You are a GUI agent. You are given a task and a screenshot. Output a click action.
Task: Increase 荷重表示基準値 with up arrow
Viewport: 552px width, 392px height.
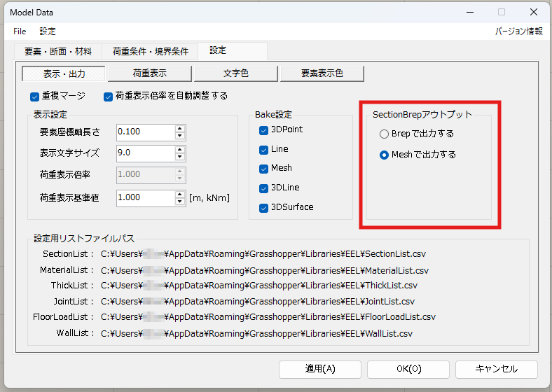180,194
